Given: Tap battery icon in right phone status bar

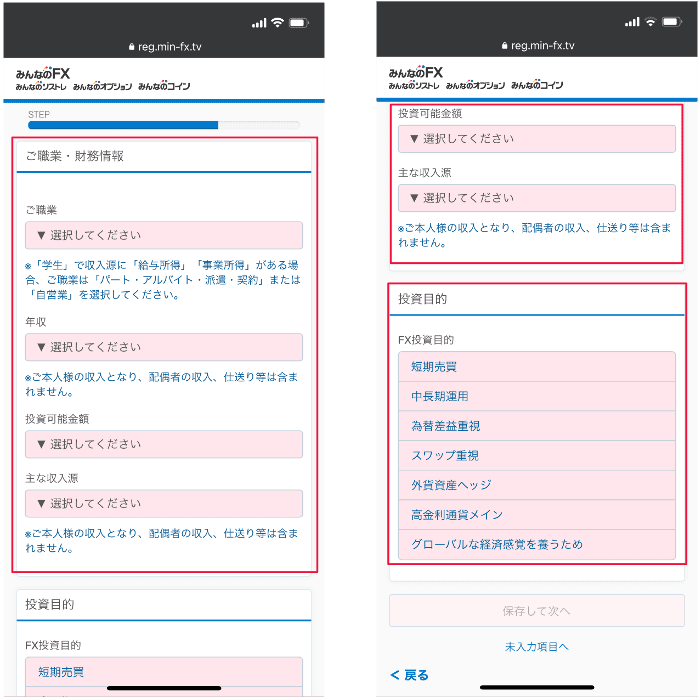Looking at the screenshot, I should click(x=672, y=21).
